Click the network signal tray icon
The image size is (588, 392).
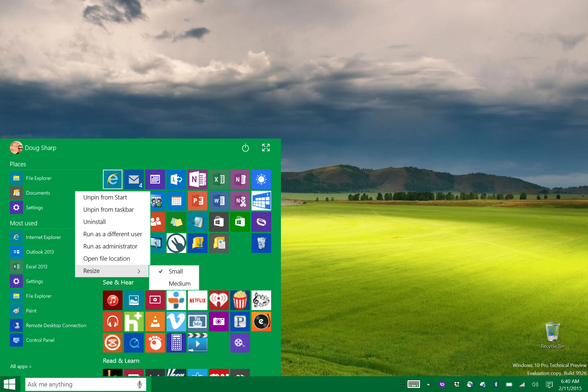point(522,384)
